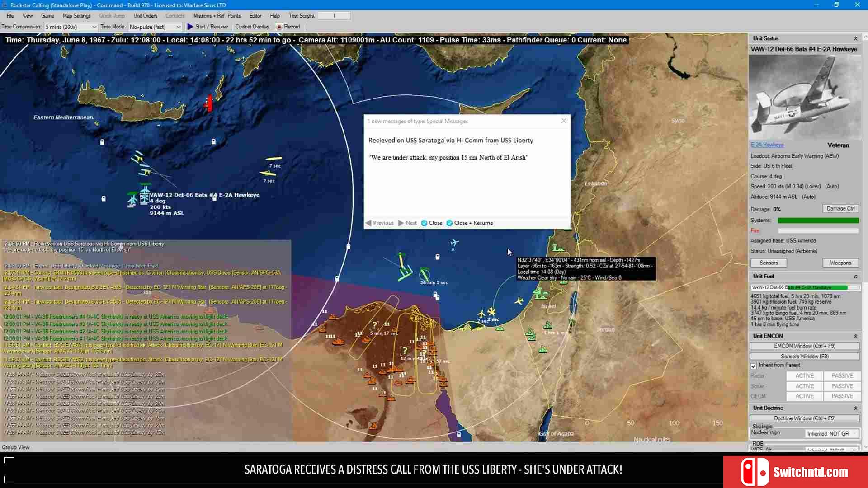Screen dimensions: 868x488
Task: Click the Fire status bar
Action: click(x=818, y=230)
